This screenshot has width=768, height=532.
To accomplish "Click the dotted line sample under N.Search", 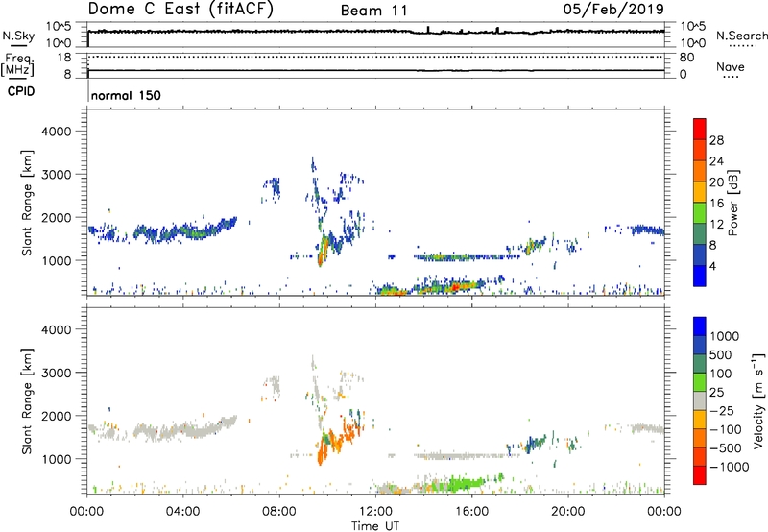I will [742, 46].
